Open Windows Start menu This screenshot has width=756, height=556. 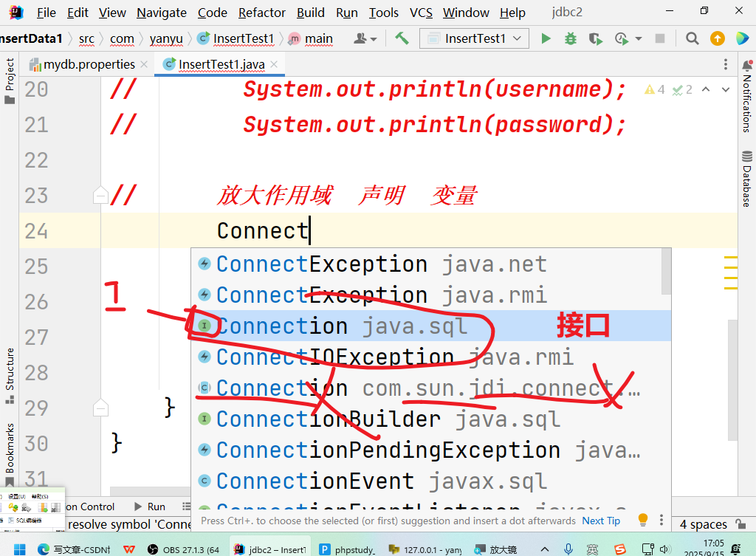point(20,549)
